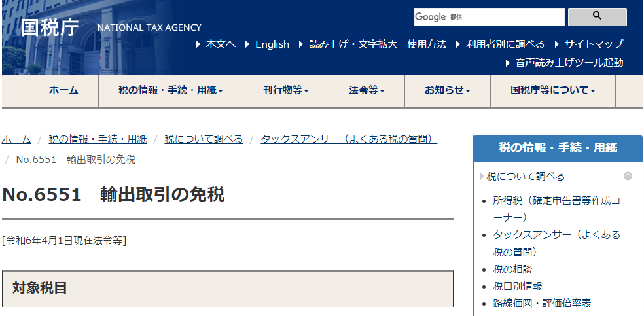Click the 対象税目 section heading
Viewport: 644px width, 316px height.
coord(40,288)
